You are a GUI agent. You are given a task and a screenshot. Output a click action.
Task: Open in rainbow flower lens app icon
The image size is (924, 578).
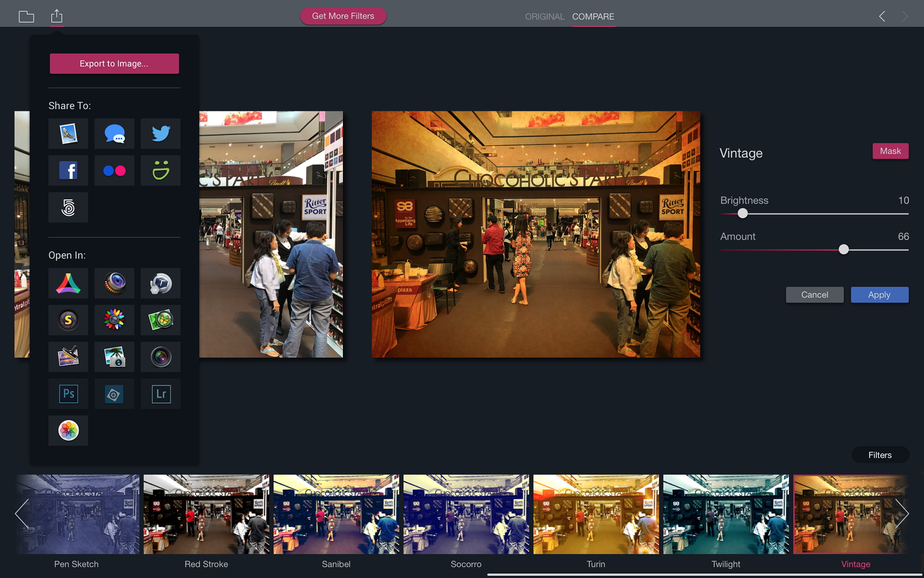click(x=114, y=320)
